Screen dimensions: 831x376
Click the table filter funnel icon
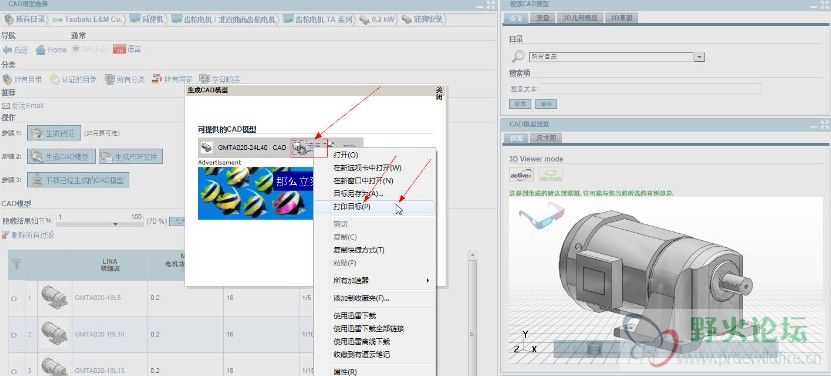coord(17,264)
